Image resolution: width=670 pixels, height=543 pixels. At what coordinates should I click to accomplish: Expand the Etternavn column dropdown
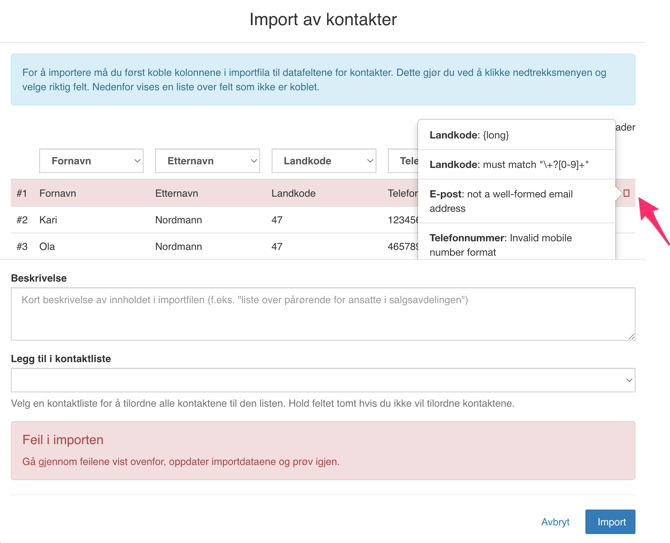click(207, 161)
